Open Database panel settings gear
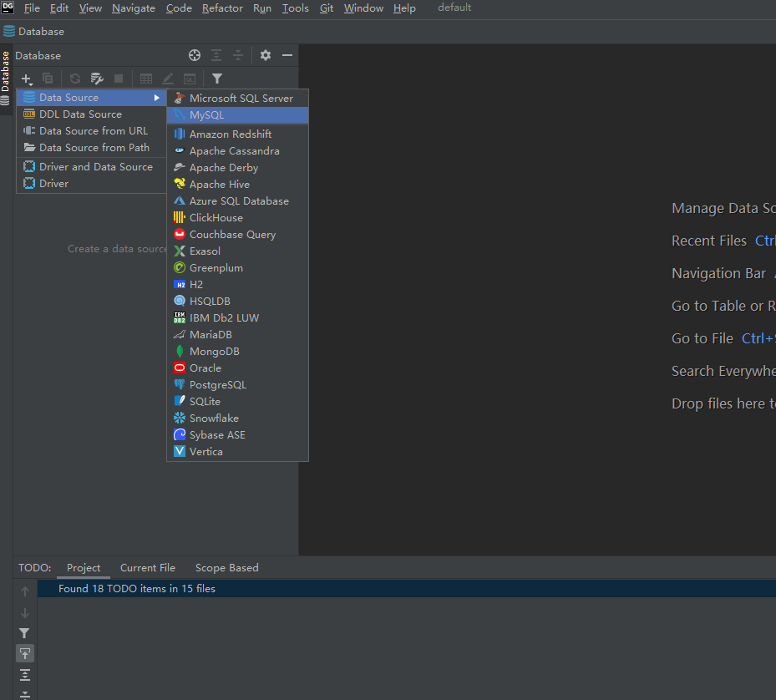Screen dimensions: 776x700 [266, 55]
